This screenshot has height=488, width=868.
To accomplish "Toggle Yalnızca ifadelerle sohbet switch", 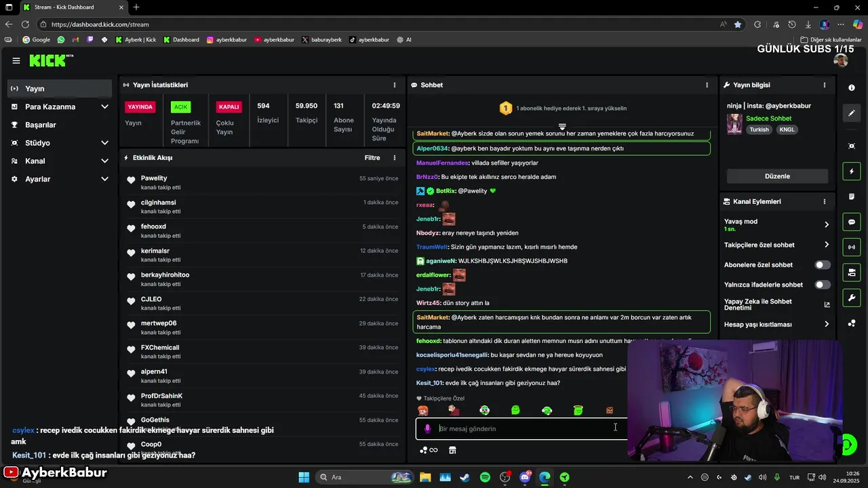I will (822, 285).
